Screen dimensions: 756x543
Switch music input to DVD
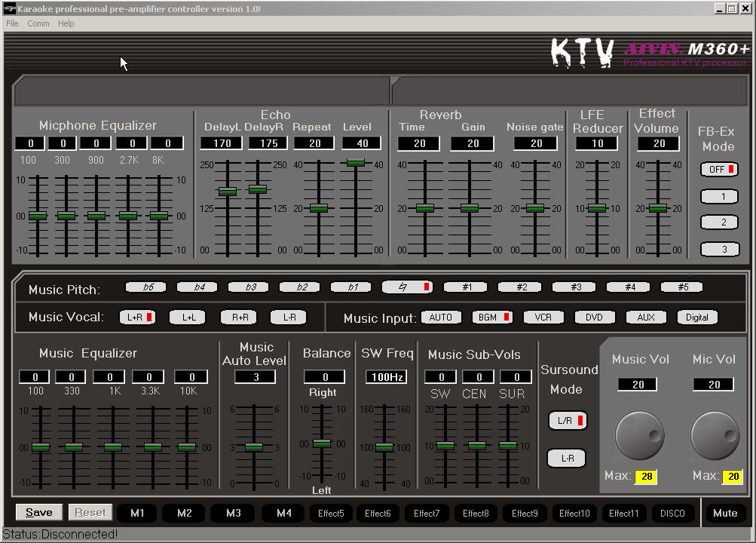(x=594, y=318)
